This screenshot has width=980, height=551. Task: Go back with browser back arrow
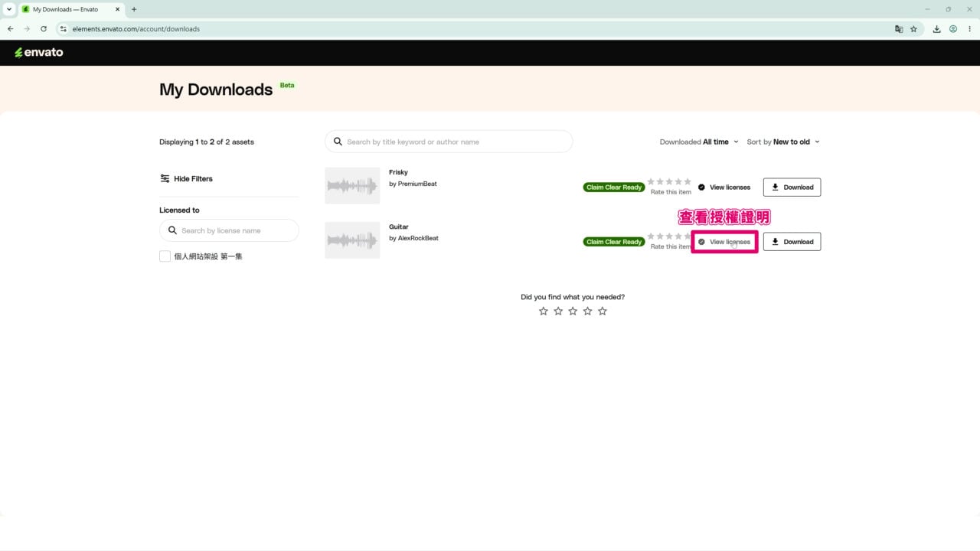10,29
